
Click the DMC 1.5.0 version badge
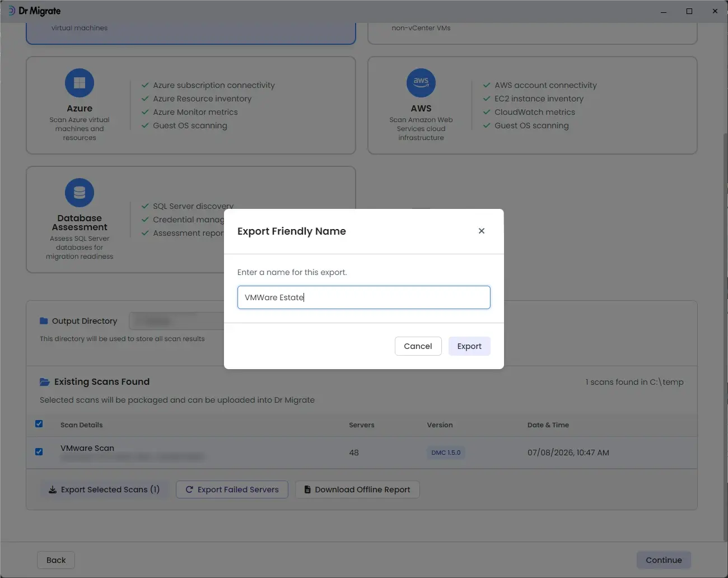(446, 453)
